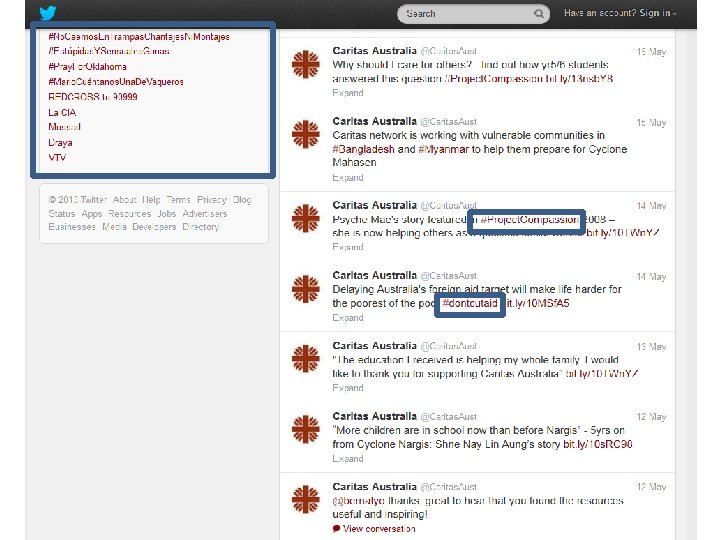Expand the 15 May student question tweet
This screenshot has width=720, height=540.
coord(348,93)
